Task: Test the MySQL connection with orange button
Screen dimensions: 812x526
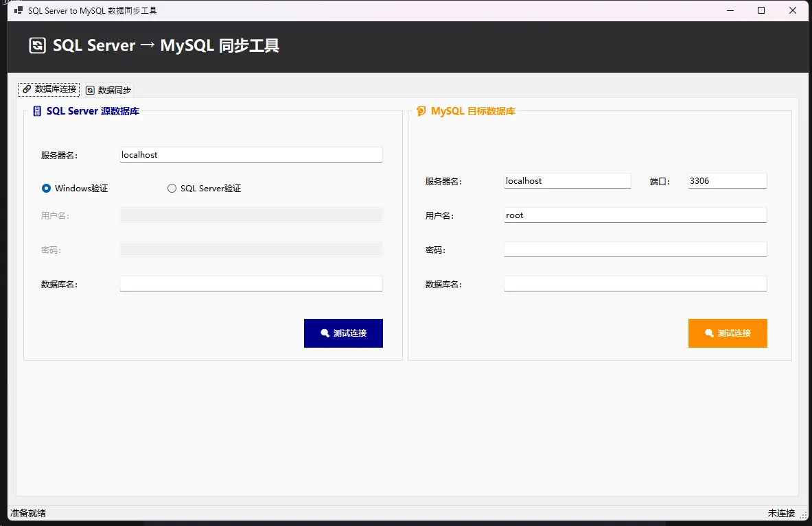Action: tap(728, 333)
